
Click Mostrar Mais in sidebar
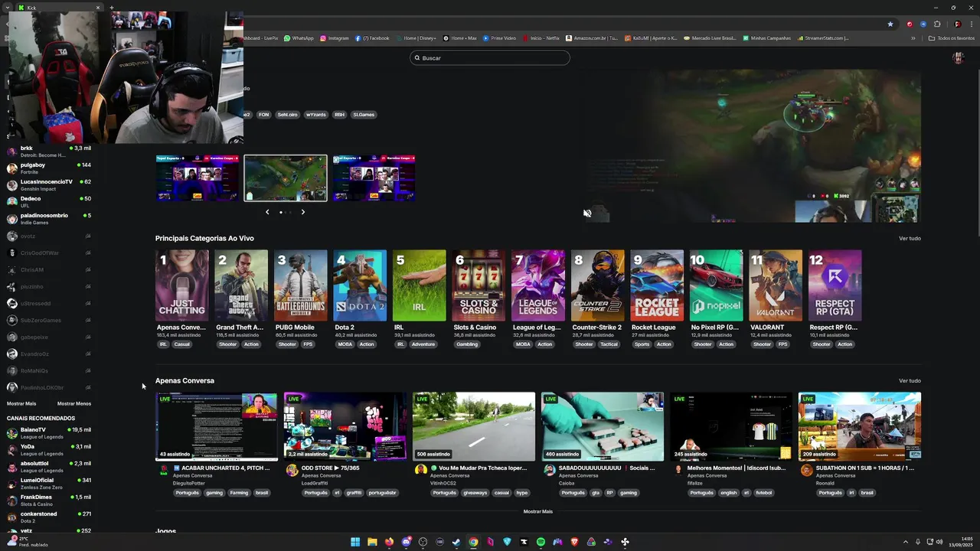click(x=21, y=403)
